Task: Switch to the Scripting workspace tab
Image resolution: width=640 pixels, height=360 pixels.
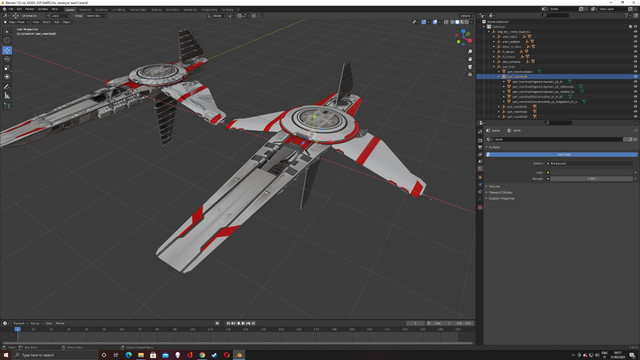Action: coord(227,9)
